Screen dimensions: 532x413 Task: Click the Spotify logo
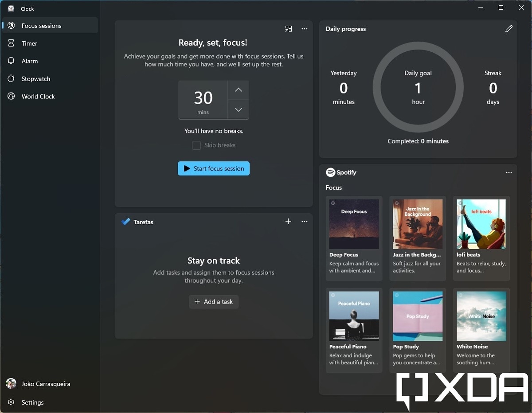click(x=341, y=172)
